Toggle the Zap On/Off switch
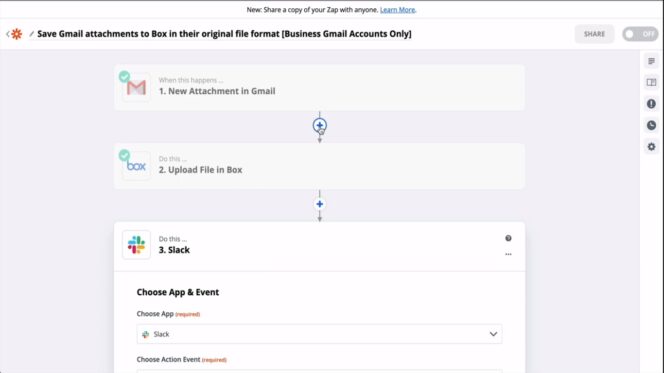 [640, 34]
